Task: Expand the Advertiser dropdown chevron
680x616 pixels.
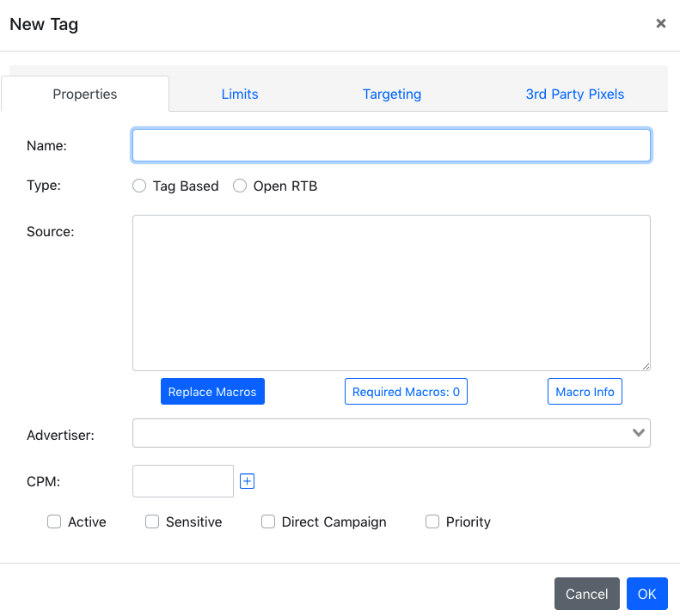Action: pyautogui.click(x=639, y=433)
